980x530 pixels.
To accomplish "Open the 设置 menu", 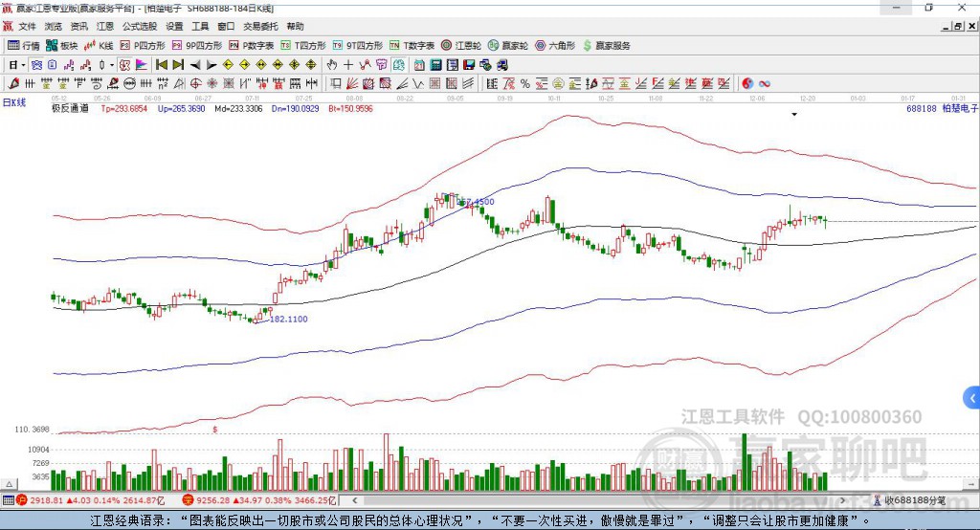I will [174, 26].
